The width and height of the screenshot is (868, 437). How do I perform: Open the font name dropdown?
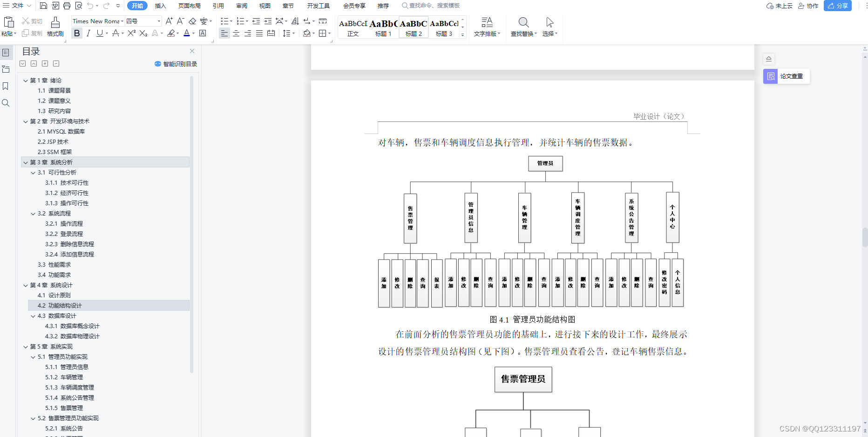click(122, 21)
